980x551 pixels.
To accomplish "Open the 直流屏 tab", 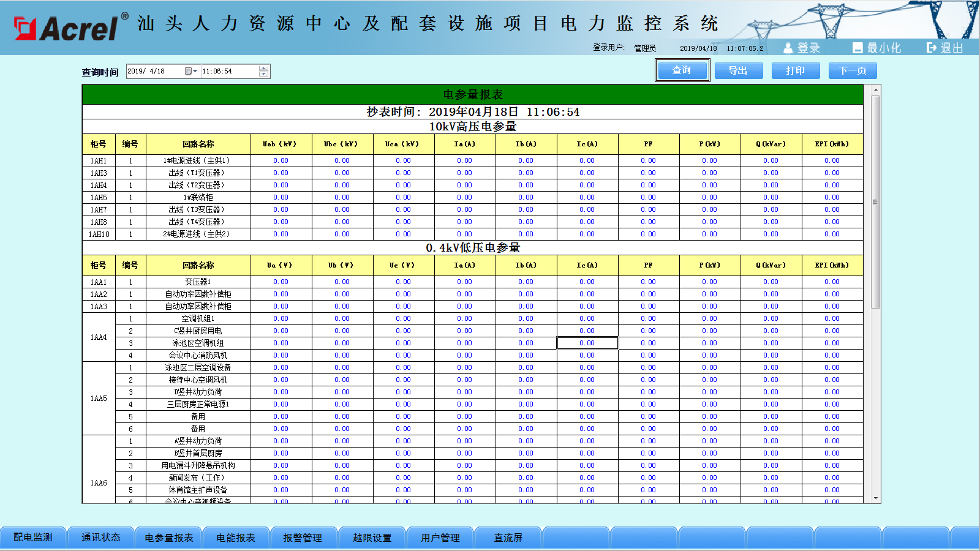I will coord(508,538).
